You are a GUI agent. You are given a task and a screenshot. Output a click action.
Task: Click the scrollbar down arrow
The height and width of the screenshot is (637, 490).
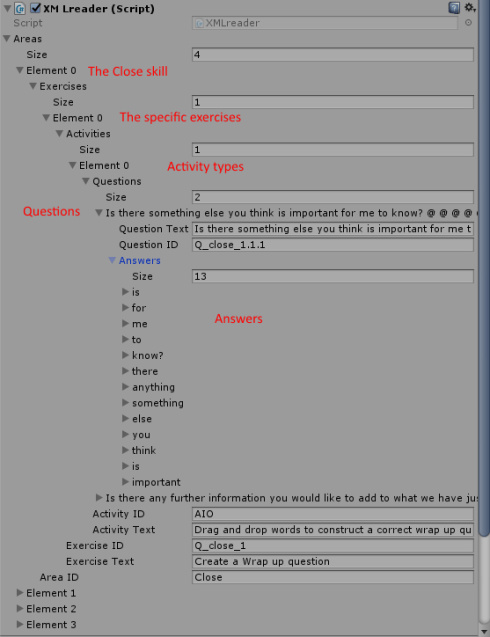pyautogui.click(x=483, y=631)
